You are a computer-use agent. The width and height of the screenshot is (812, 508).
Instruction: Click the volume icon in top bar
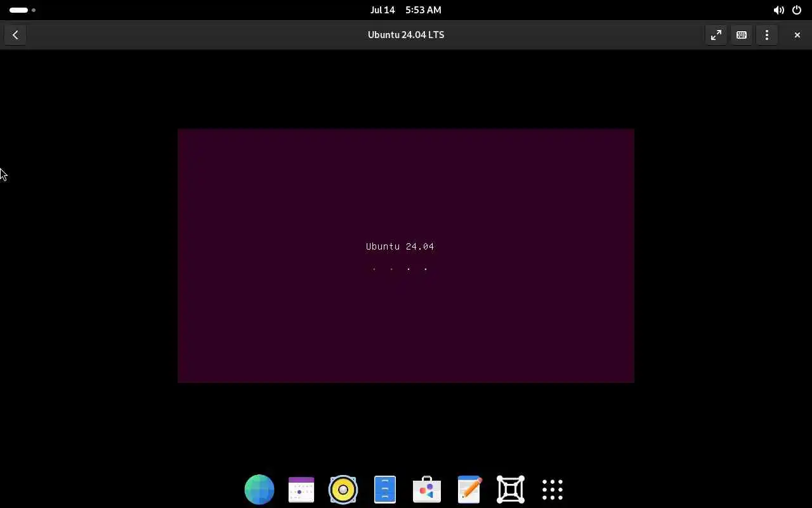pyautogui.click(x=778, y=10)
